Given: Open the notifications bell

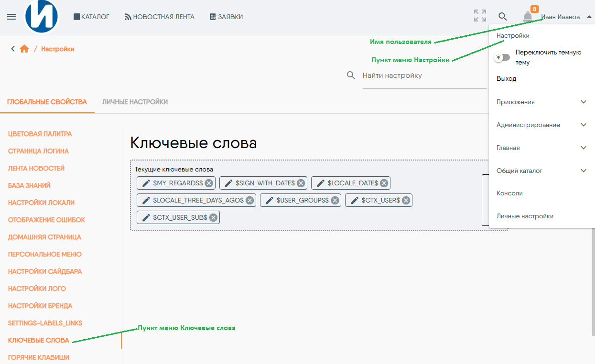Looking at the screenshot, I should pyautogui.click(x=528, y=17).
